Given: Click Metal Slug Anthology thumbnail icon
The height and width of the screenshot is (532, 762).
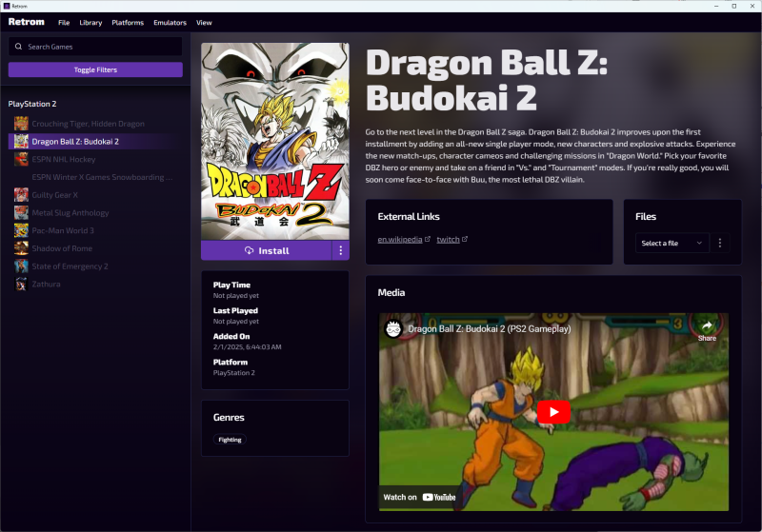Looking at the screenshot, I should (x=21, y=212).
